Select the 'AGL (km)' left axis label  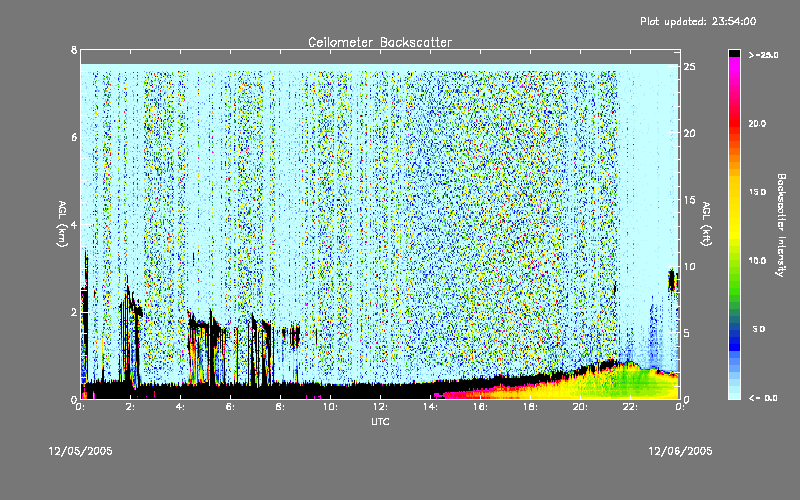coord(62,224)
